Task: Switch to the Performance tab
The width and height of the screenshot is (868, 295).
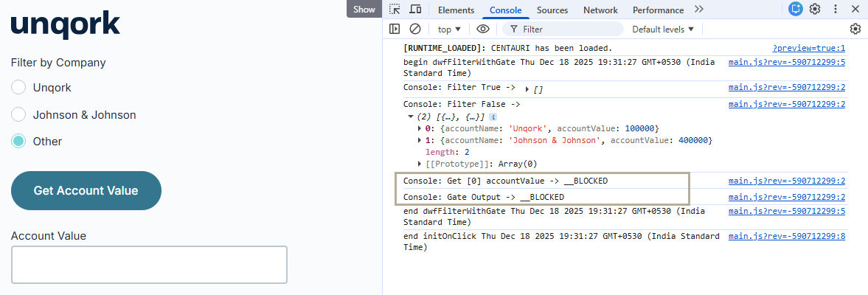Action: [659, 10]
